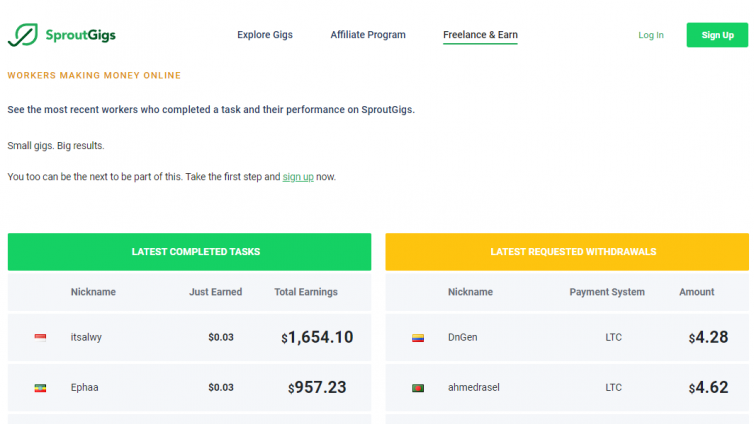Click the SproutGigs brand name text
The image size is (754, 424).
click(81, 35)
